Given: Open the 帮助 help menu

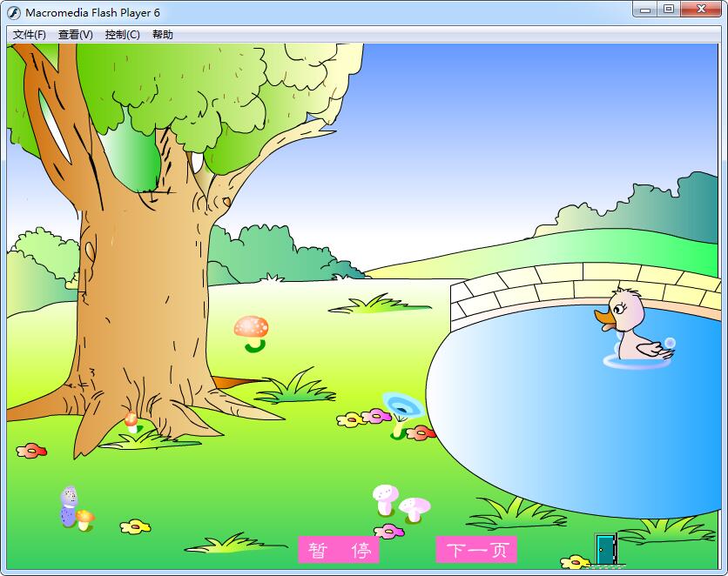Looking at the screenshot, I should click(163, 35).
